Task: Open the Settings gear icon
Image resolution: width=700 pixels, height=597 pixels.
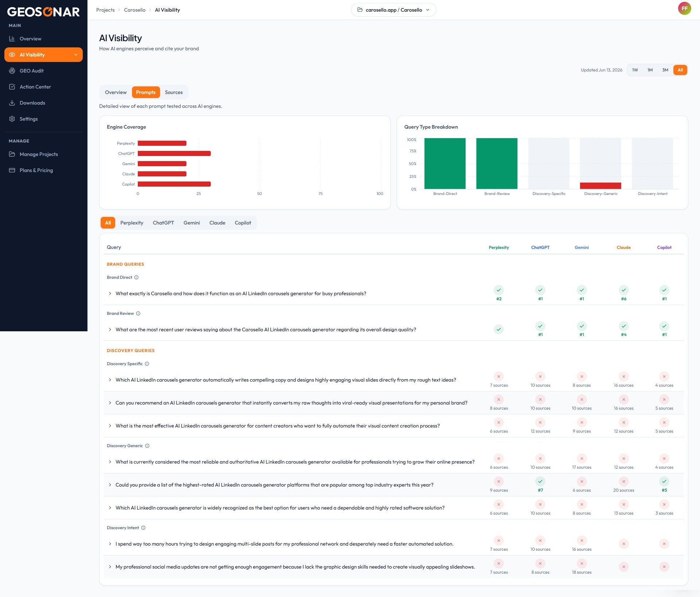Action: click(x=12, y=119)
